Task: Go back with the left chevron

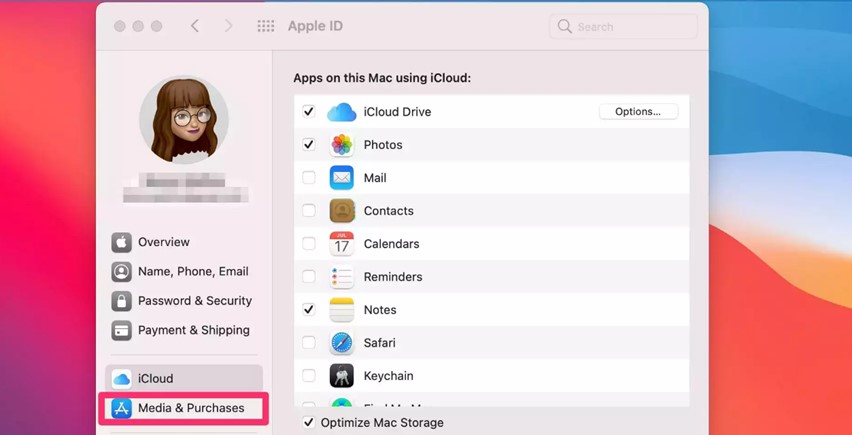Action: click(x=195, y=26)
